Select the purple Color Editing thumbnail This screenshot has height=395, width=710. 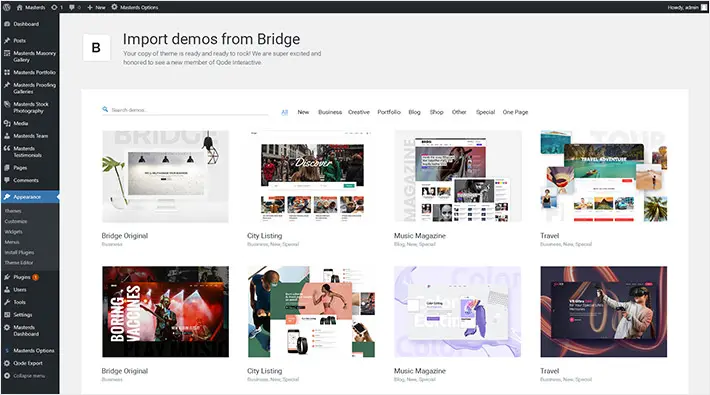(458, 312)
